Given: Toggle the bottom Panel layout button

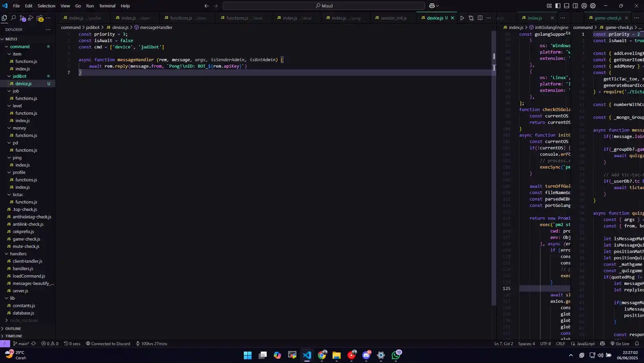Looking at the screenshot, I should click(x=567, y=6).
